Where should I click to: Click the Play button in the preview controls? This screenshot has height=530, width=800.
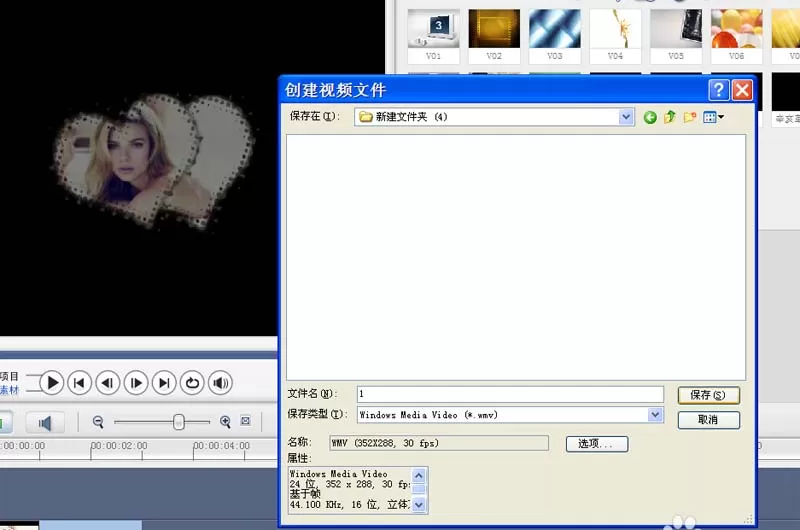(52, 383)
